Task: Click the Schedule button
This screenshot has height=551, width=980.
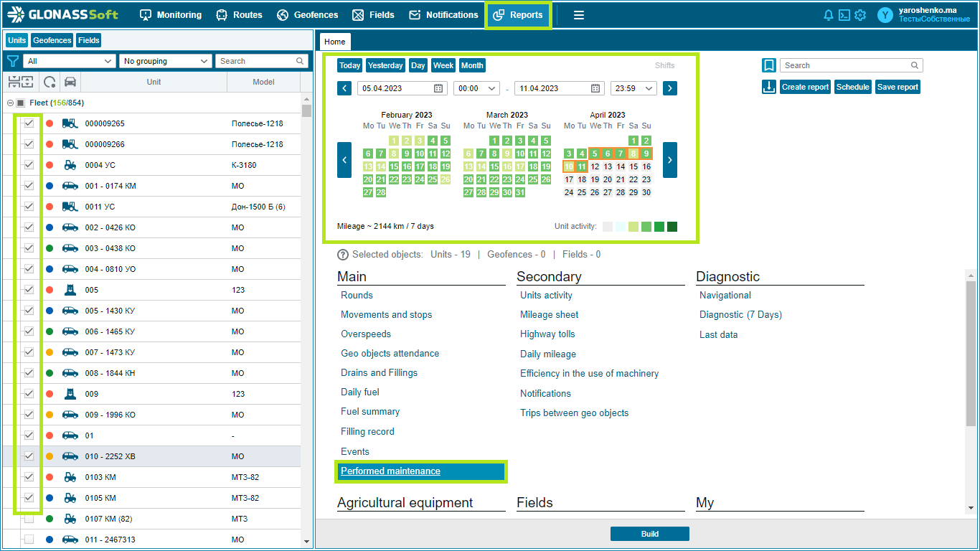Action: pos(853,87)
